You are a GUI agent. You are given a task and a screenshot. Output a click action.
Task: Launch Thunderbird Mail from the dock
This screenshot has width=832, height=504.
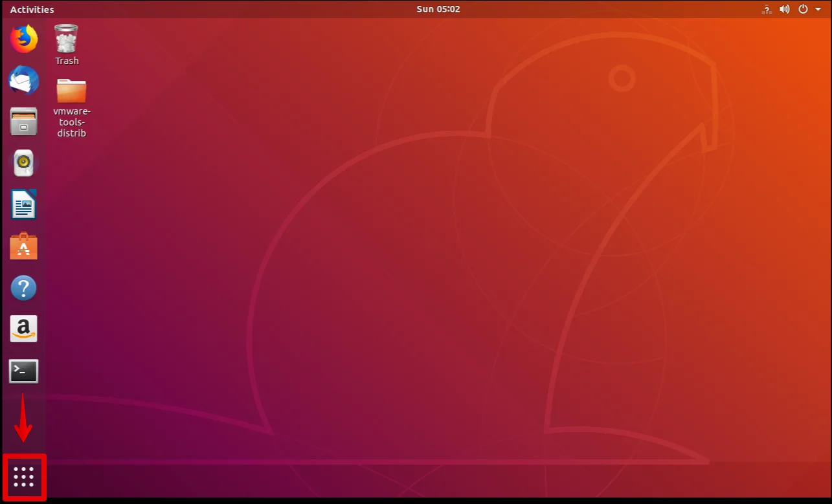pyautogui.click(x=24, y=80)
